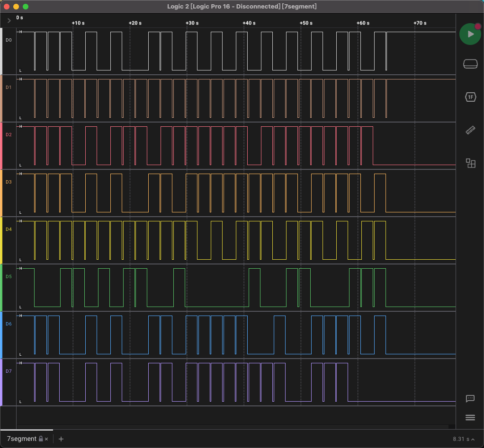The image size is (484, 448).
Task: Close the 7segment tab
Action: (47, 439)
